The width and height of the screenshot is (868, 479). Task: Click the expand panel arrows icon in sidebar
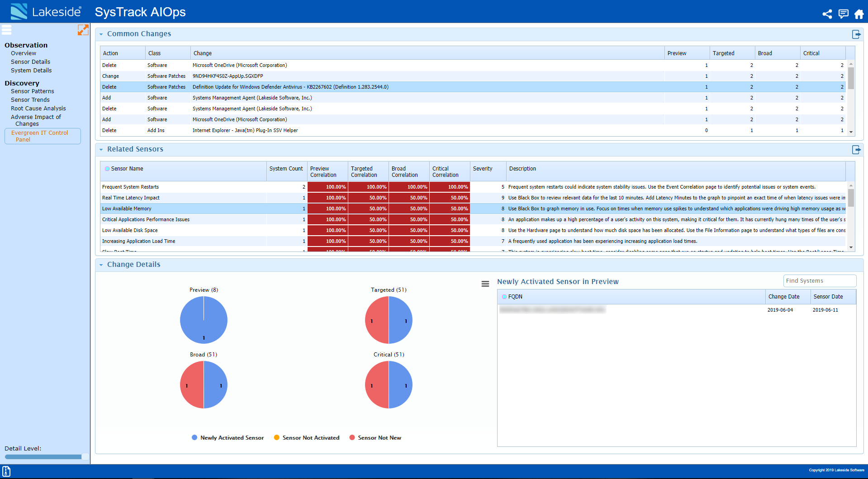83,30
